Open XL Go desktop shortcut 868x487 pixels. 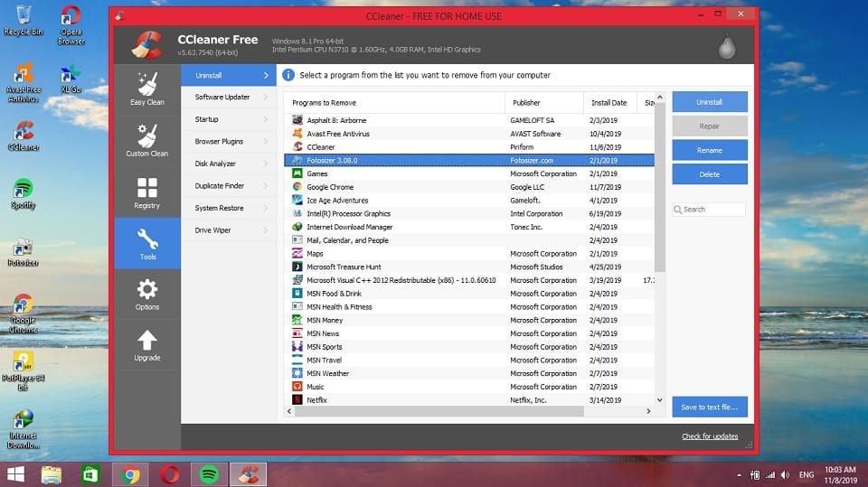coord(71,80)
